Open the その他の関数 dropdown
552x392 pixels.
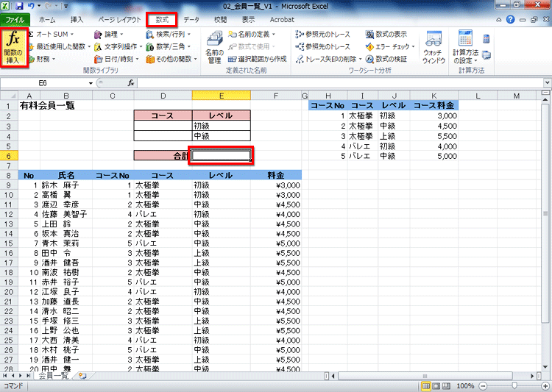coord(171,59)
